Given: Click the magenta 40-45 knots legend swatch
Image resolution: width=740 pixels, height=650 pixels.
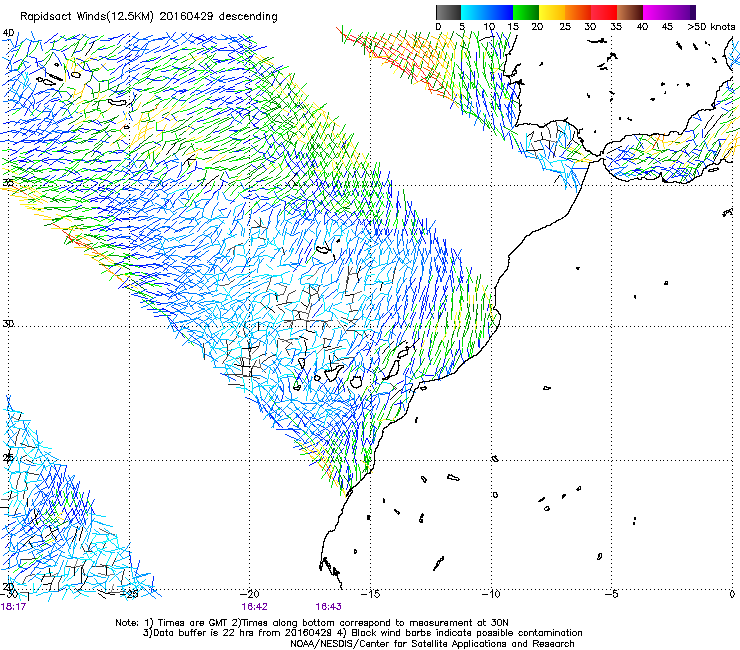Looking at the screenshot, I should [x=656, y=12].
